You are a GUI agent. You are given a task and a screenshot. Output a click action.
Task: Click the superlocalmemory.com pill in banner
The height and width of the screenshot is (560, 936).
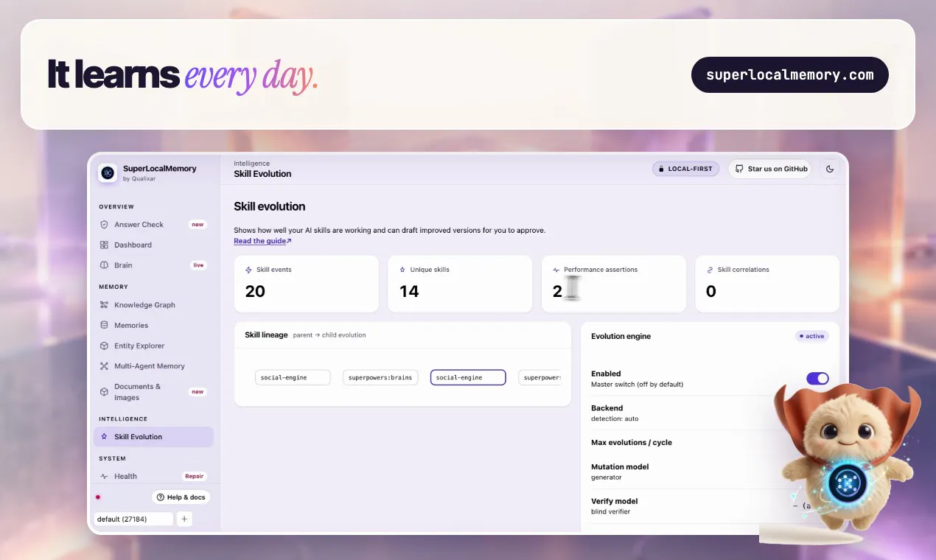(x=790, y=74)
